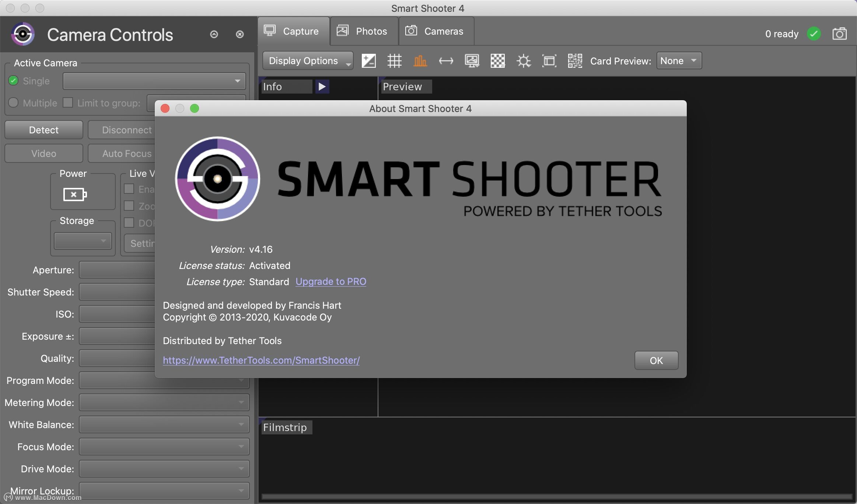857x504 pixels.
Task: Click the version text 'v4.16'
Action: coord(261,249)
